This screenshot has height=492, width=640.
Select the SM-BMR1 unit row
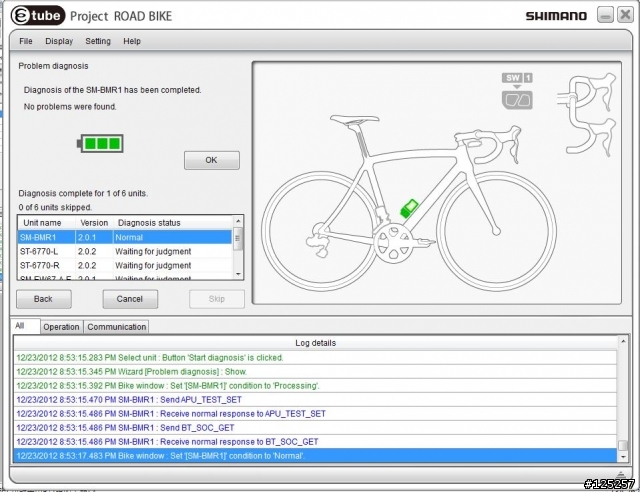124,237
